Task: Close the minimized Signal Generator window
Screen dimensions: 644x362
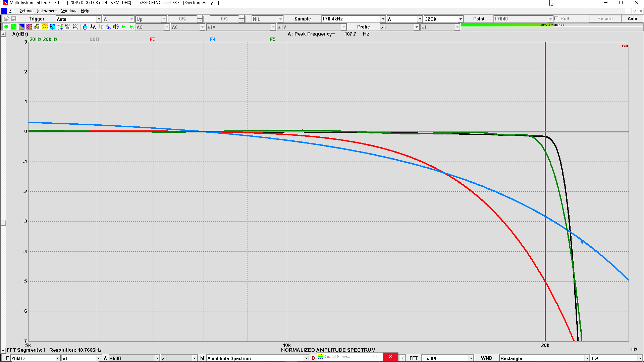Action: pos(390,357)
